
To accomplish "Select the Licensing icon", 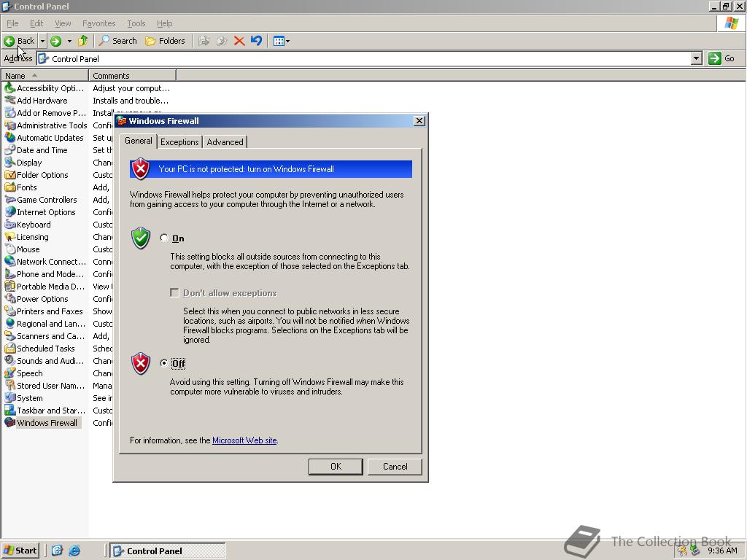I will [x=9, y=236].
